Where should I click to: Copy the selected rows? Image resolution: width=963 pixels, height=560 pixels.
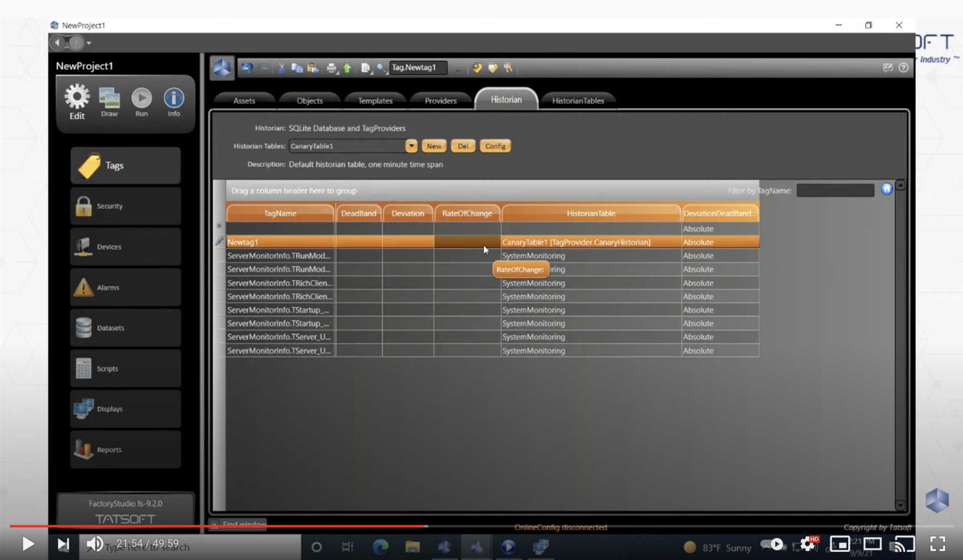click(297, 68)
